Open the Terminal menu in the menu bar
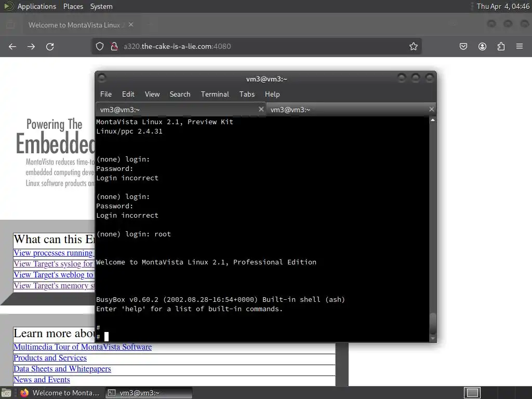532x399 pixels. 215,95
